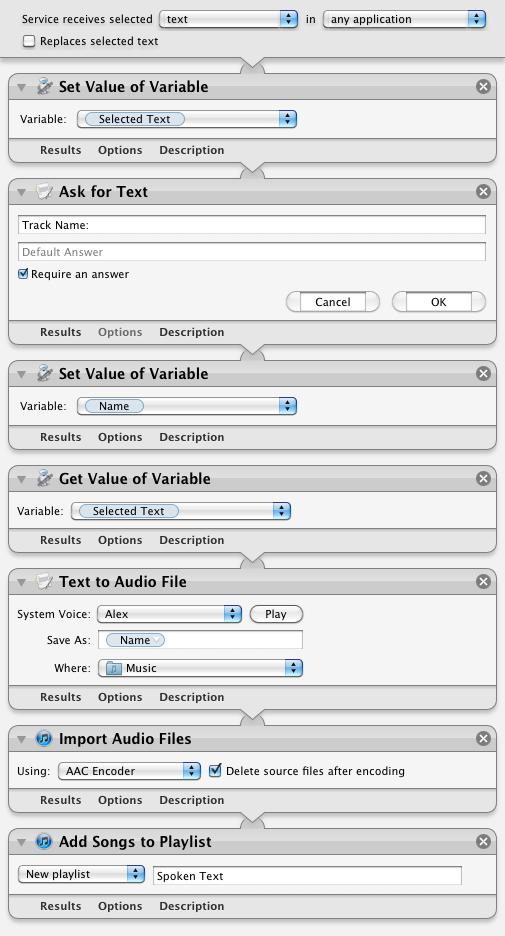Open the AAC Encoder dropdown
Image resolution: width=505 pixels, height=936 pixels.
pos(130,771)
